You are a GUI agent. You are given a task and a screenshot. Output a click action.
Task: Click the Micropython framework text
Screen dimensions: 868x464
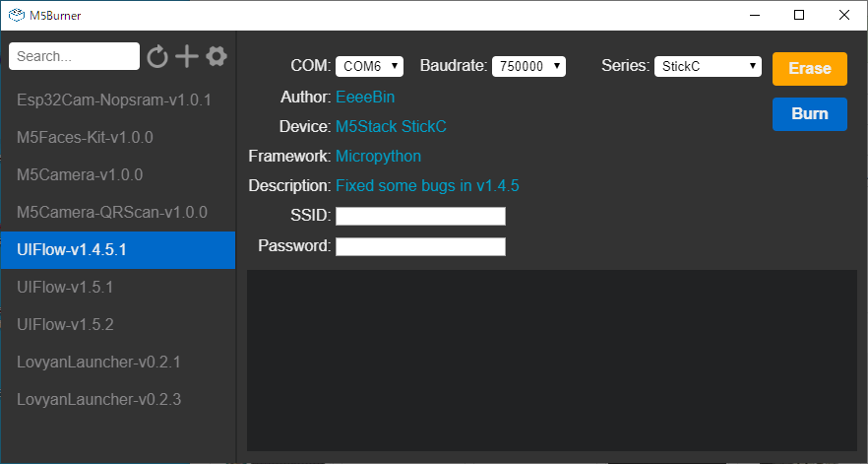[x=379, y=157]
